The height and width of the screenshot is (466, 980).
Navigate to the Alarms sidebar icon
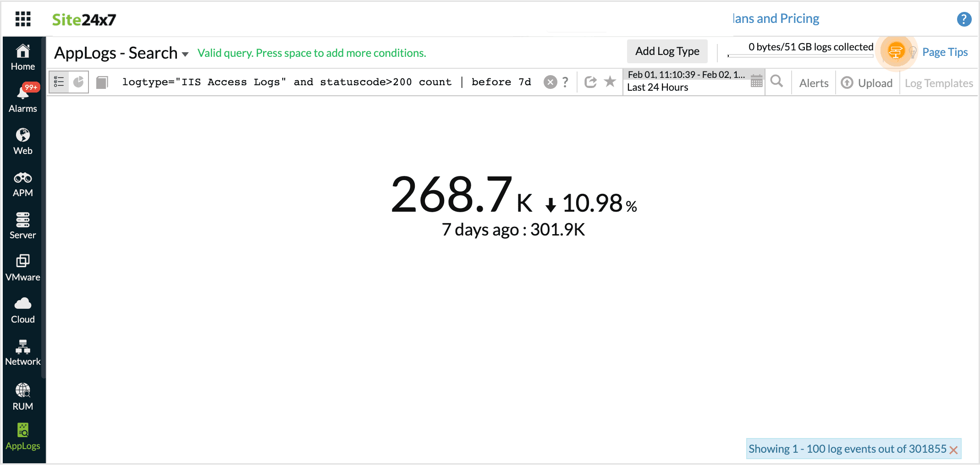pyautogui.click(x=22, y=95)
